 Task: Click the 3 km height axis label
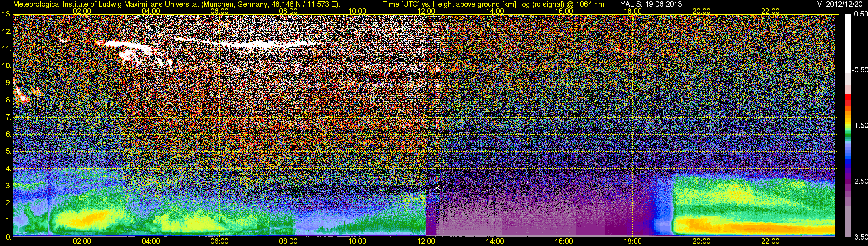click(8, 186)
